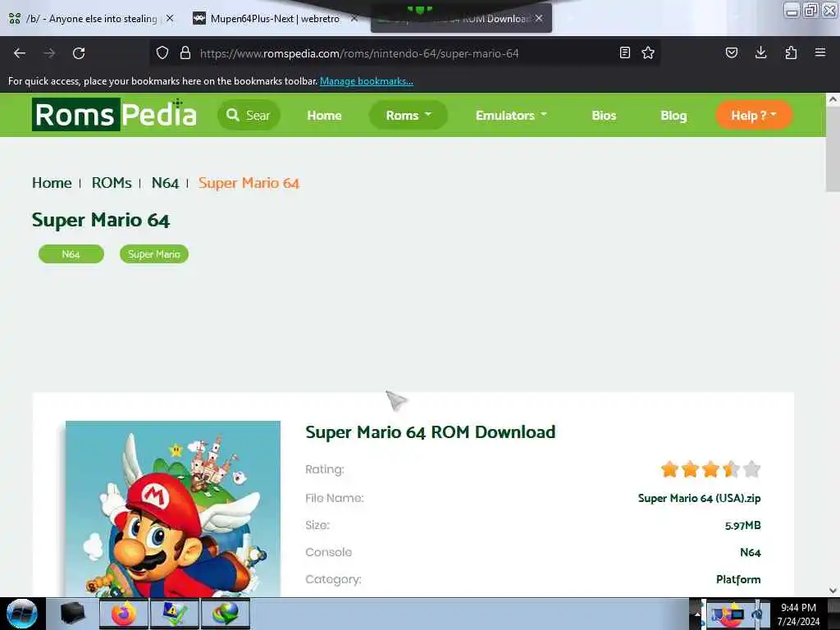Click the 5.97MB size value
The height and width of the screenshot is (630, 840).
coord(742,526)
